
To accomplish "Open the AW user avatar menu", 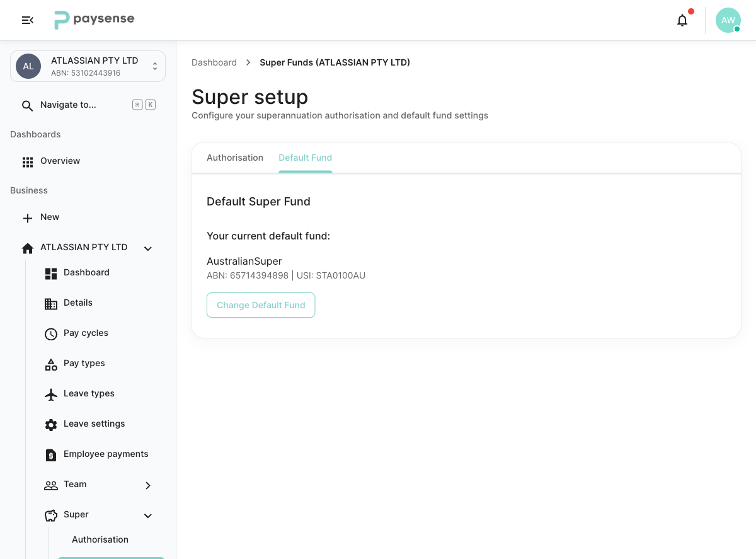I will pyautogui.click(x=728, y=20).
